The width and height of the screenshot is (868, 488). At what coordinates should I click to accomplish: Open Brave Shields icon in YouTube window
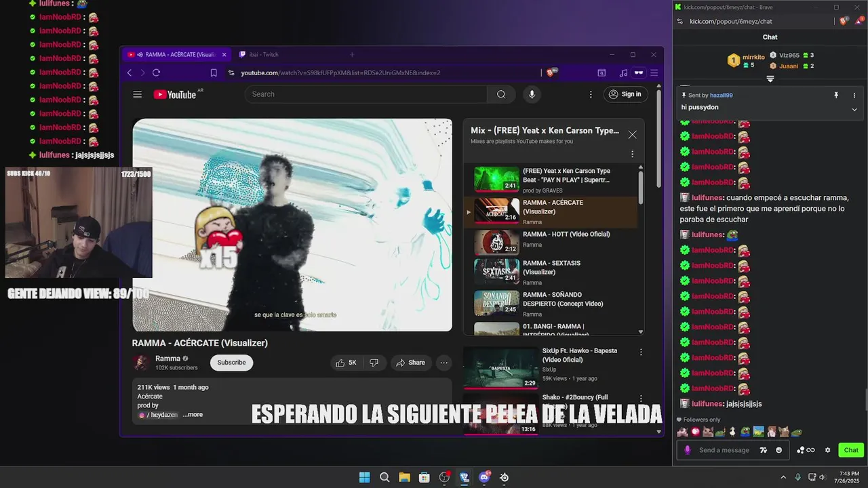[551, 73]
